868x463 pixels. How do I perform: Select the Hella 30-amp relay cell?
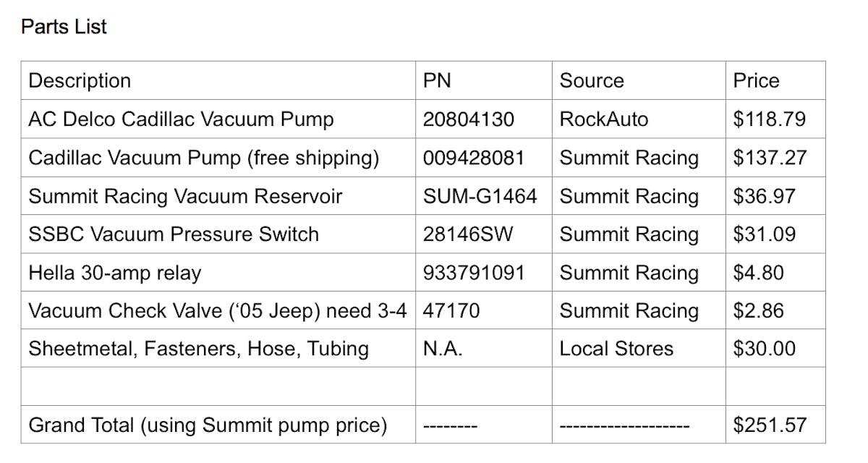[x=114, y=273]
